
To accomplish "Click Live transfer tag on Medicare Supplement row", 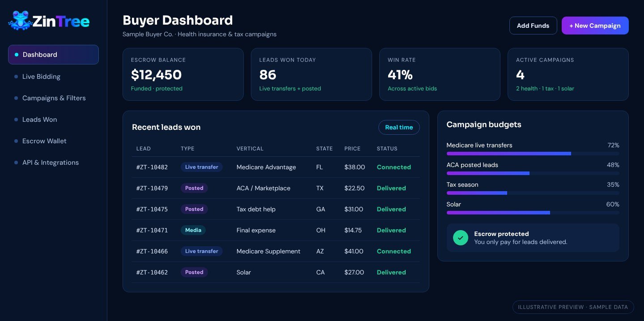I will click(202, 251).
